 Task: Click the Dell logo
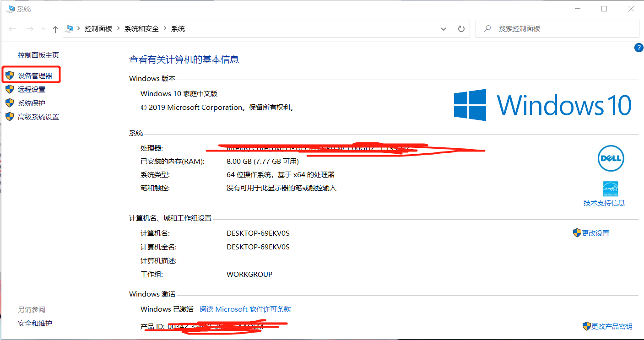(611, 158)
